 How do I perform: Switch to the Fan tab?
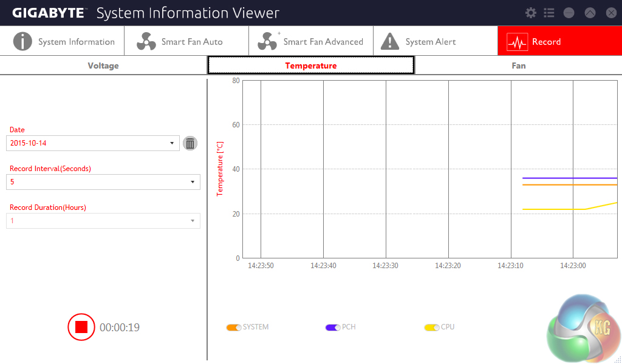pos(518,66)
